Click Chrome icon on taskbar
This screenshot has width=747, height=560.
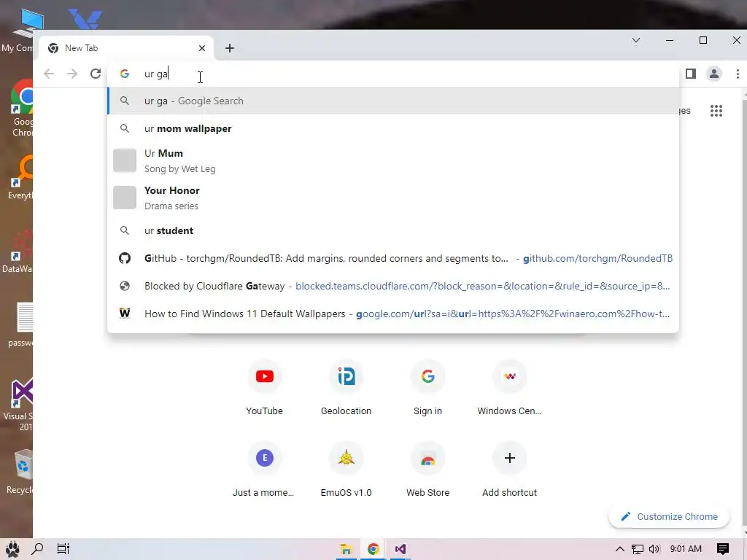click(373, 549)
